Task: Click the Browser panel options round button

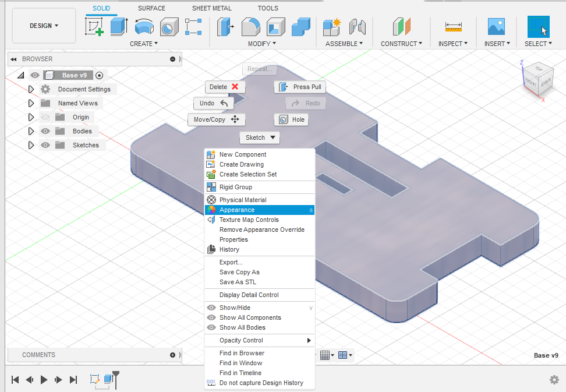Action: pyautogui.click(x=172, y=59)
